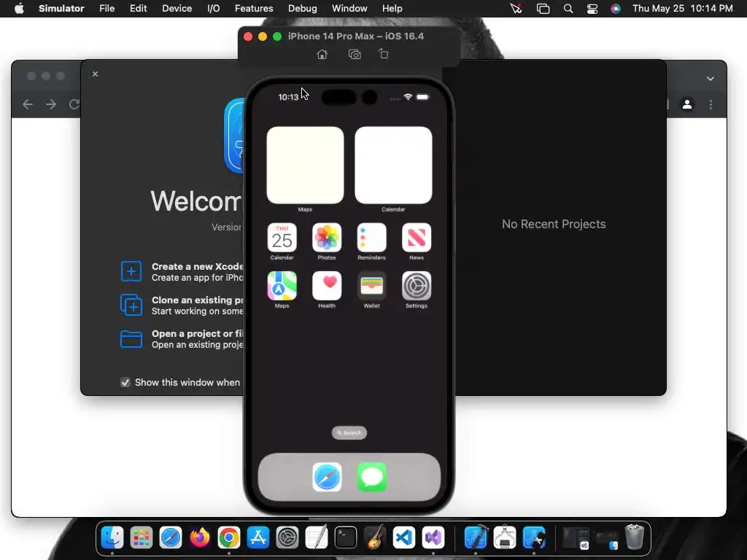Open Spotlight search in menu bar
This screenshot has width=747, height=560.
point(568,9)
